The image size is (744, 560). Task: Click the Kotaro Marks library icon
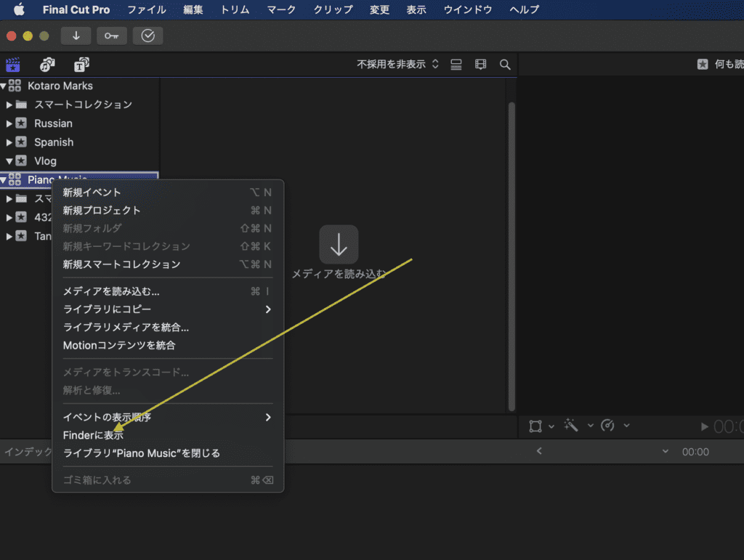[15, 86]
